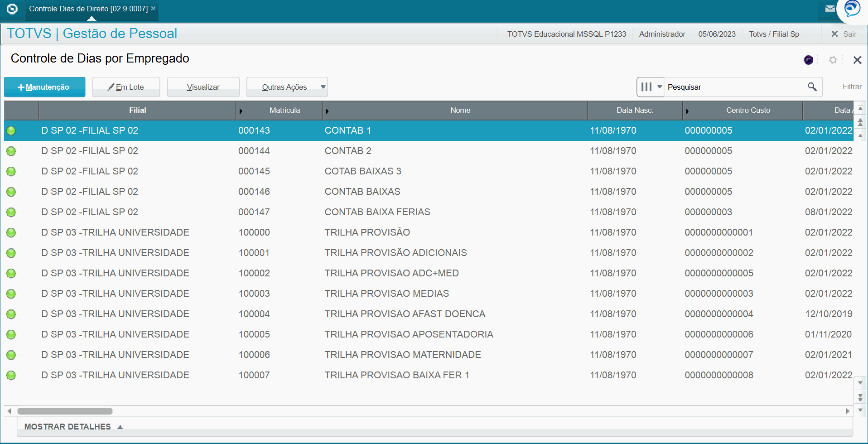Click green status icon for TRILHA PROVISÃO ADICIONAIS

coord(11,253)
